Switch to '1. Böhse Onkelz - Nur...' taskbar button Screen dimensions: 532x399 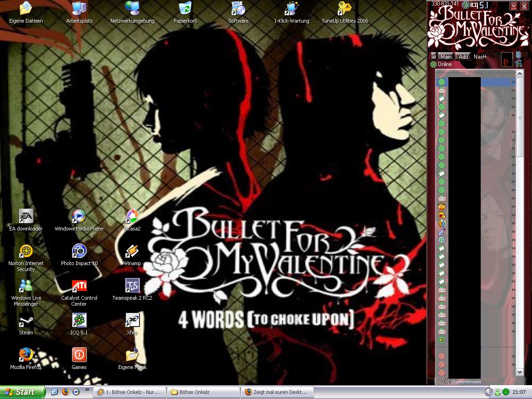point(130,392)
